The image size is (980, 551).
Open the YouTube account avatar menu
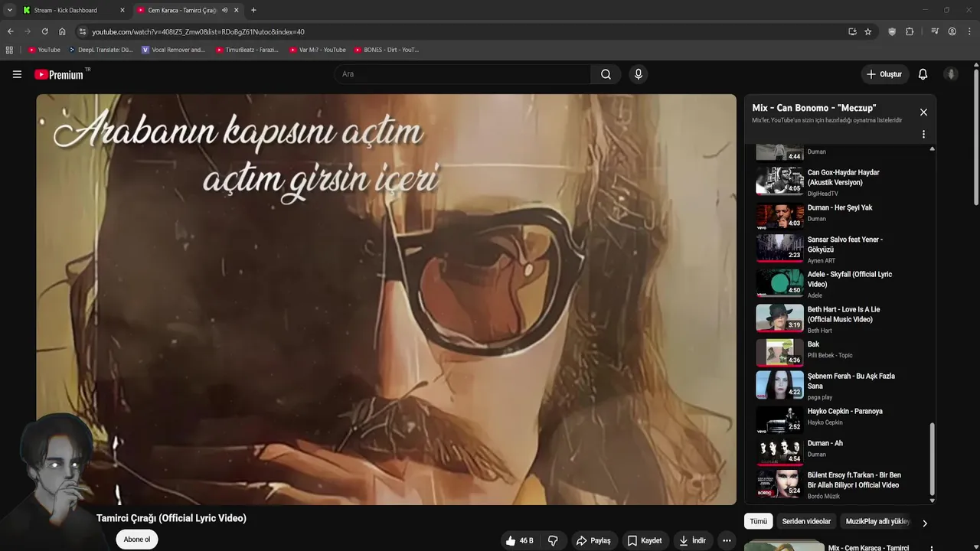pos(951,74)
